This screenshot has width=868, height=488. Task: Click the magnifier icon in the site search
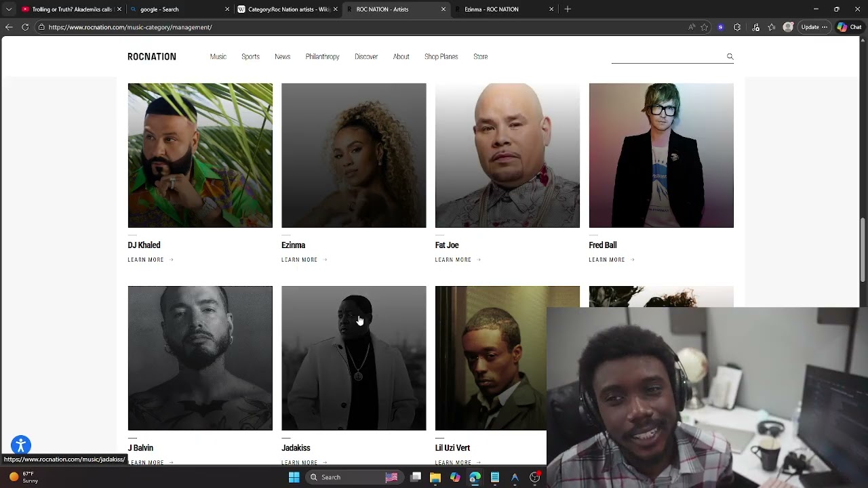tap(730, 56)
